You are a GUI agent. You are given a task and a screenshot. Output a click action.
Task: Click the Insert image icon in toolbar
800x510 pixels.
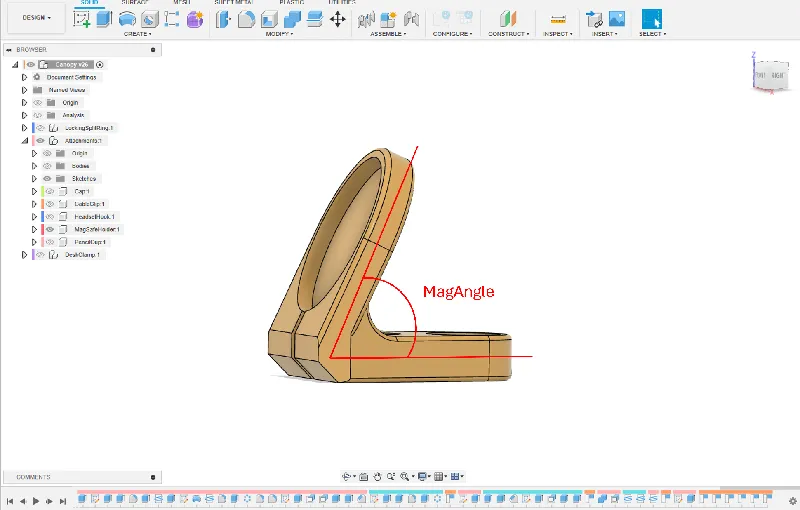(x=617, y=19)
